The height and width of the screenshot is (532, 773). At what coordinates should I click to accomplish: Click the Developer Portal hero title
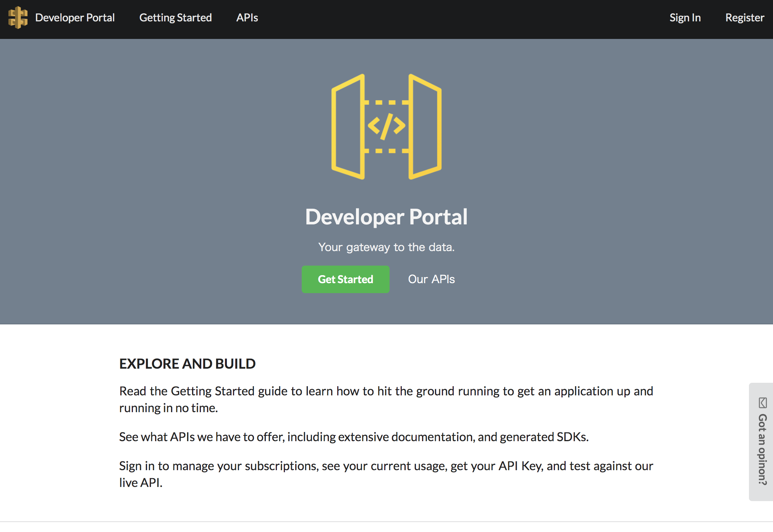386,216
